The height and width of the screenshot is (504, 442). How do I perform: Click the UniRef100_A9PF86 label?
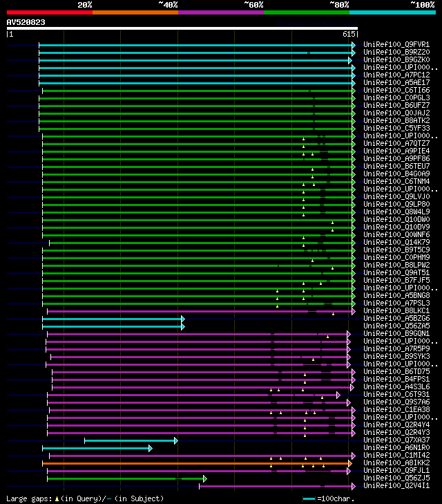pos(396,159)
